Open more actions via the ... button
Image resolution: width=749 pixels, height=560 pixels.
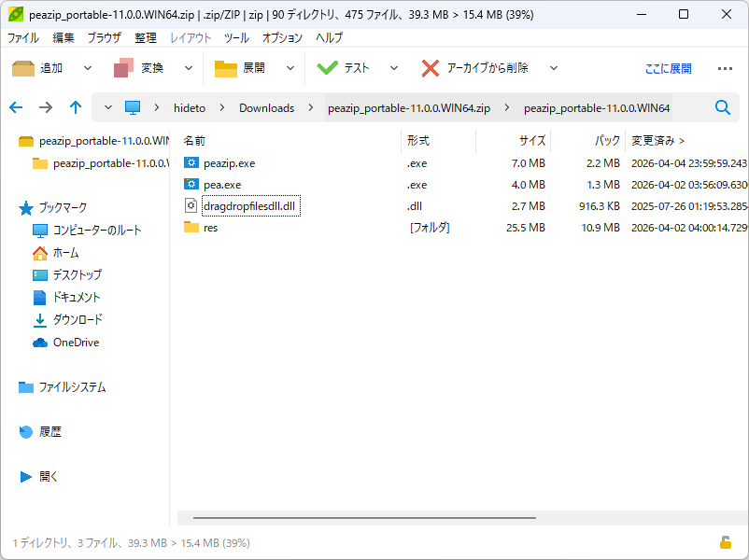(x=726, y=67)
